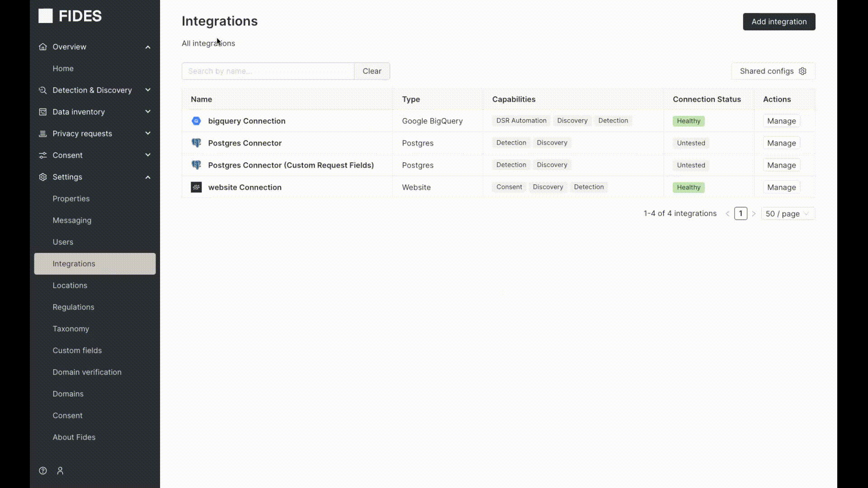
Task: Click the Add integration button
Action: tap(778, 22)
